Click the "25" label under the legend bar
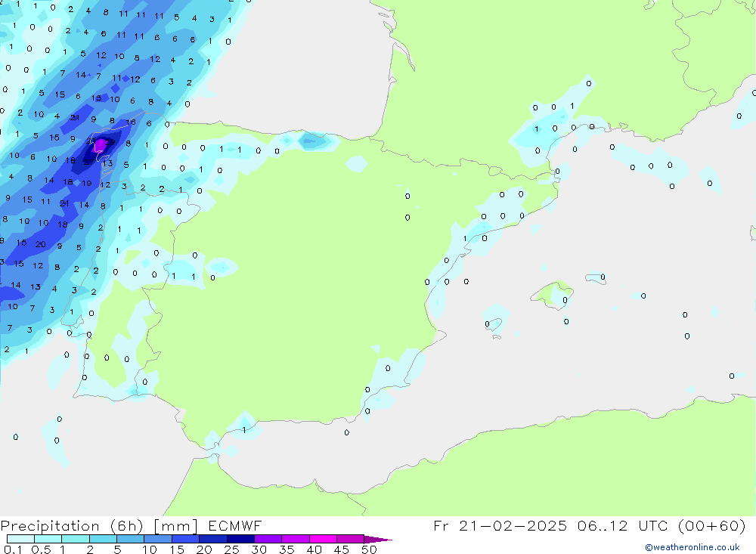756x554 pixels. [232, 549]
